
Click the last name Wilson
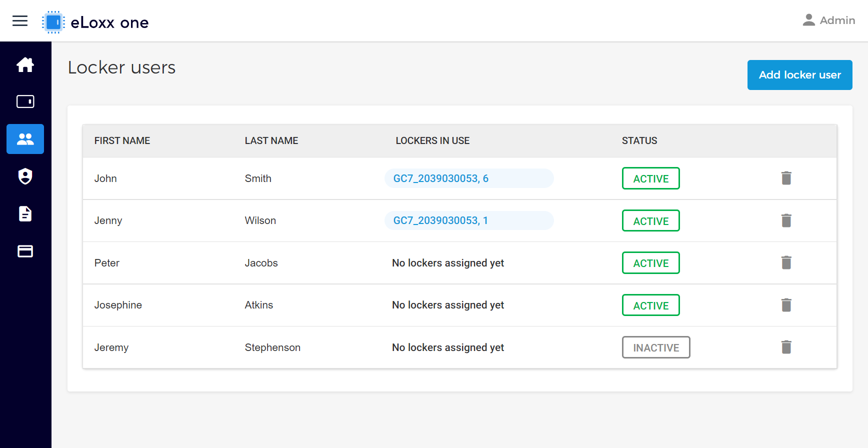[260, 220]
